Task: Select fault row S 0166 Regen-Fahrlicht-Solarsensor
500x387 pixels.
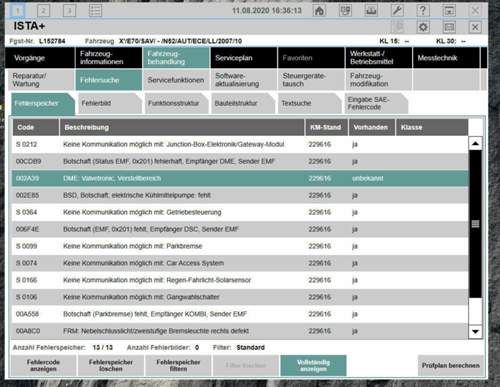Action: tap(240, 280)
